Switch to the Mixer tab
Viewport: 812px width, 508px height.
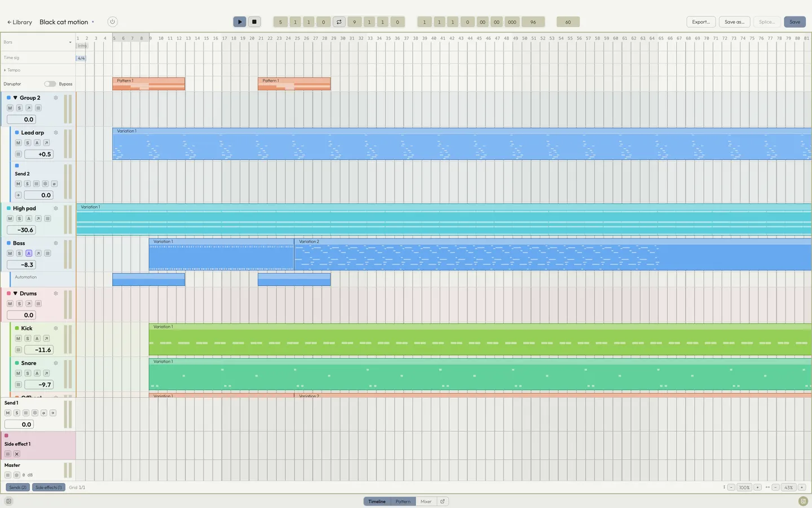pos(426,501)
